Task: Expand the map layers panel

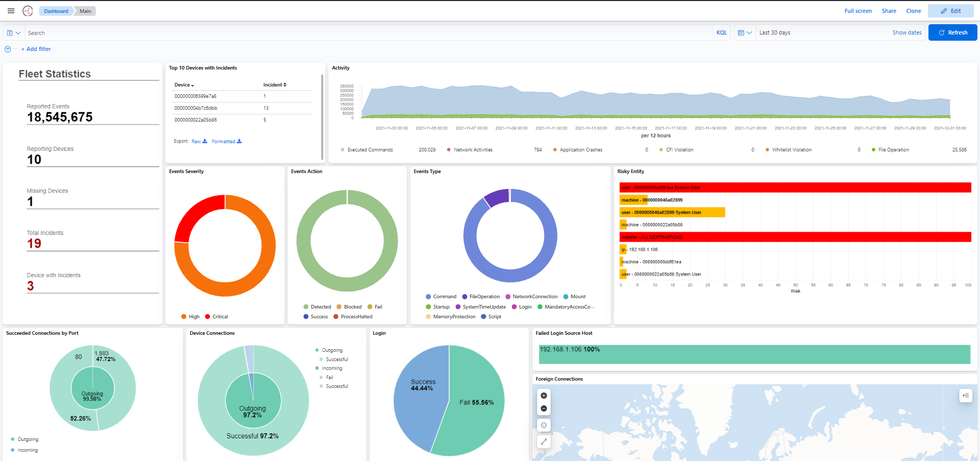Action: pos(966,396)
